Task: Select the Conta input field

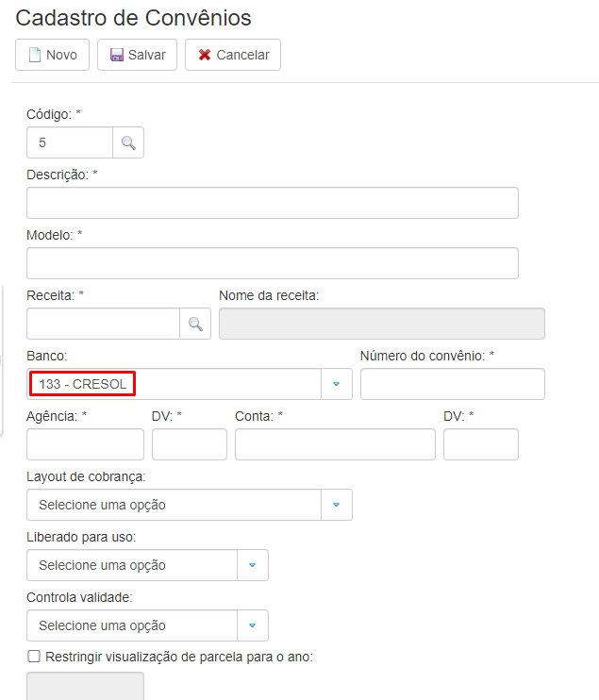Action: [335, 444]
